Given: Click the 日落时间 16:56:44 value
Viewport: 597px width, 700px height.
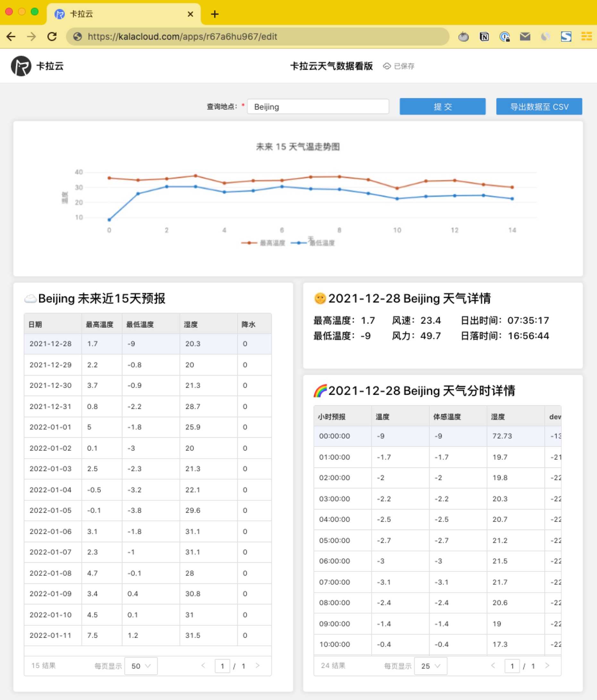Looking at the screenshot, I should 528,336.
